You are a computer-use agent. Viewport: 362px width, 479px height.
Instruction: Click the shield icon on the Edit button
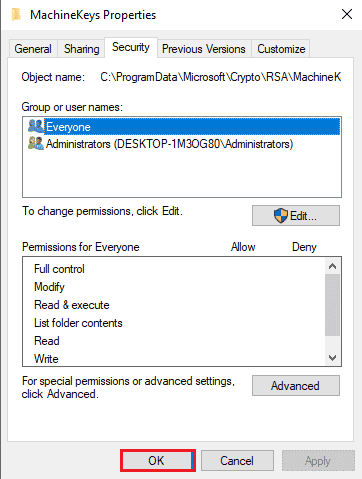281,216
